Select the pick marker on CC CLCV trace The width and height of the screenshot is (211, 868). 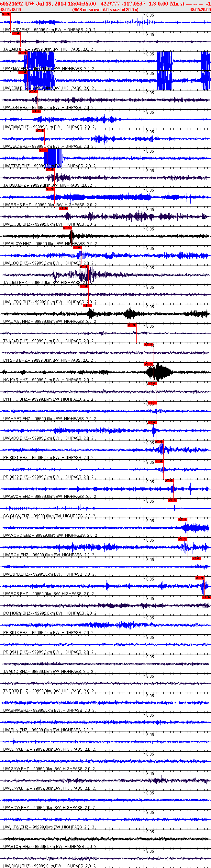tap(172, 501)
